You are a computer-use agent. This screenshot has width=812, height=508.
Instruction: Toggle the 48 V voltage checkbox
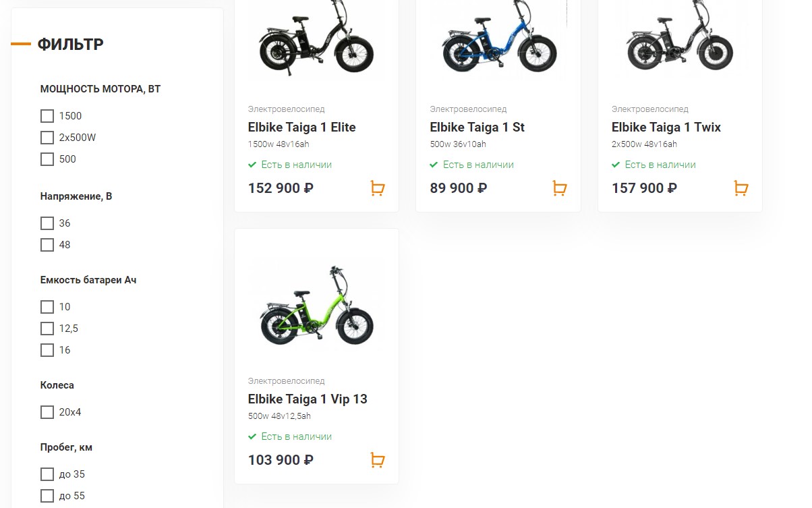[x=47, y=245]
